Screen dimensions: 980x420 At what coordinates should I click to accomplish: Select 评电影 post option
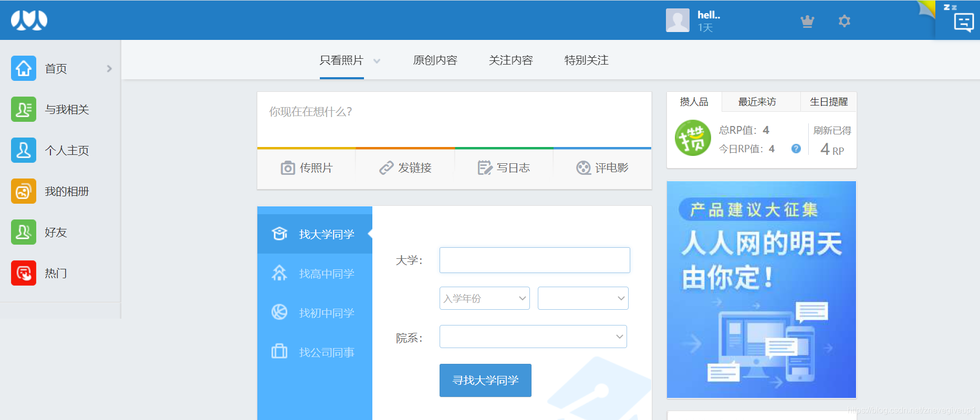pos(602,168)
